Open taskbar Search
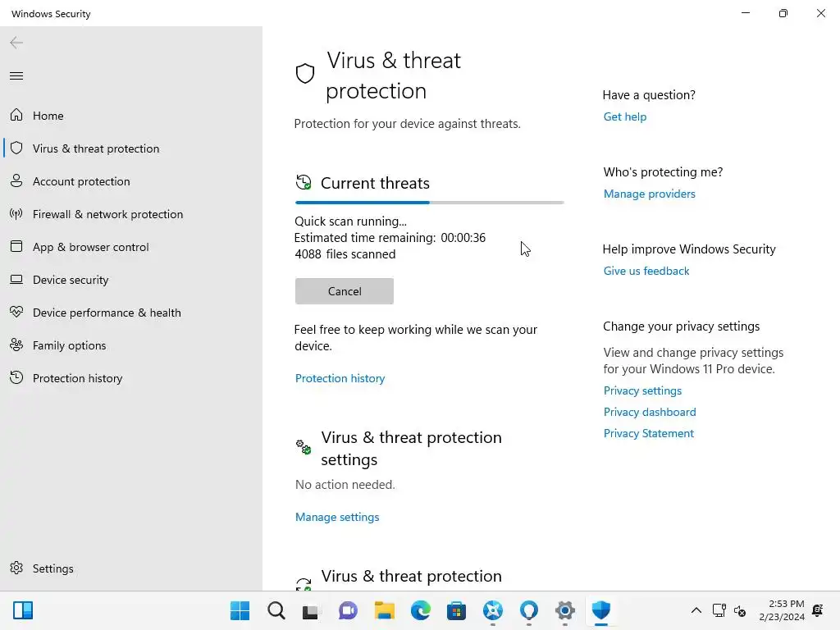 276,610
